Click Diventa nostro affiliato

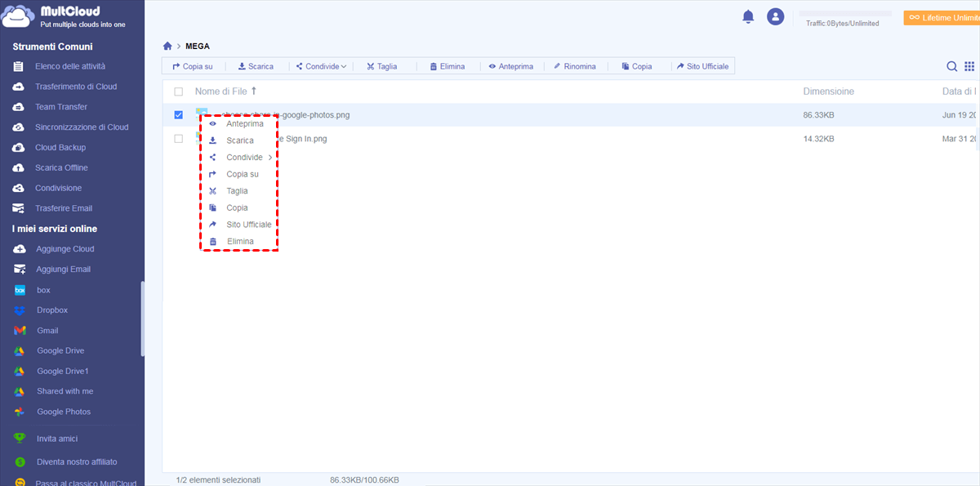pyautogui.click(x=77, y=461)
